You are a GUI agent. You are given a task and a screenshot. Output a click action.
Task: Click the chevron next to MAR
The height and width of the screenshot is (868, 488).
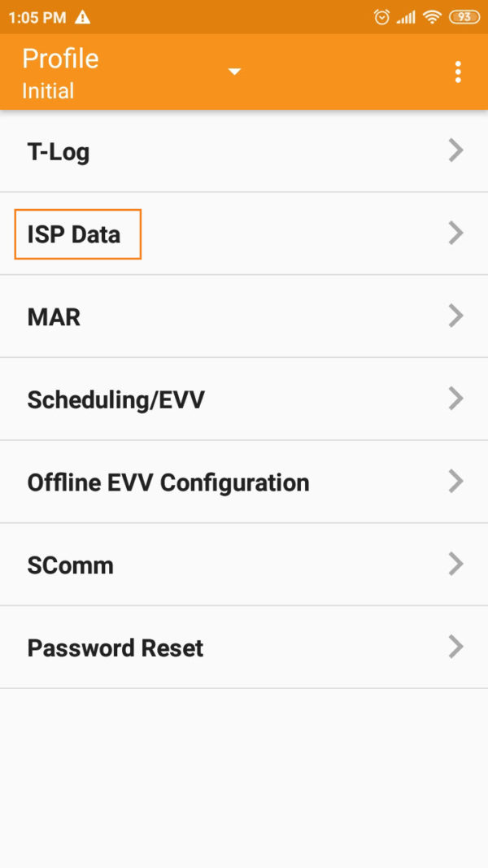pyautogui.click(x=455, y=316)
